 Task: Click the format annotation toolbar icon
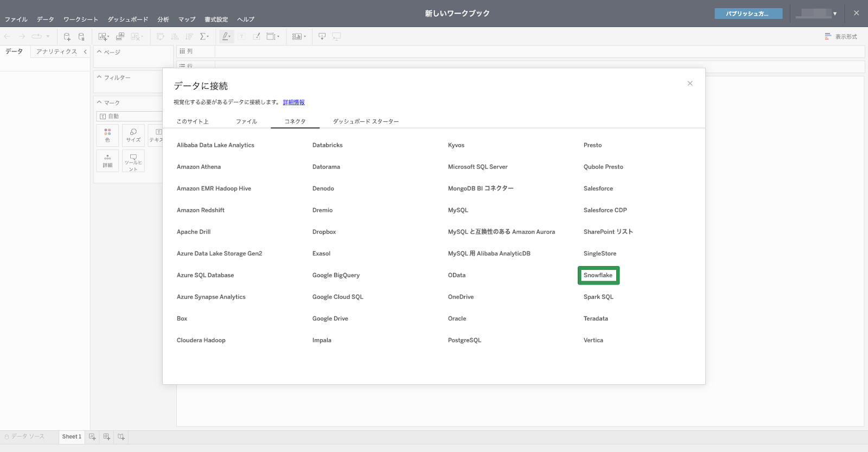point(257,37)
